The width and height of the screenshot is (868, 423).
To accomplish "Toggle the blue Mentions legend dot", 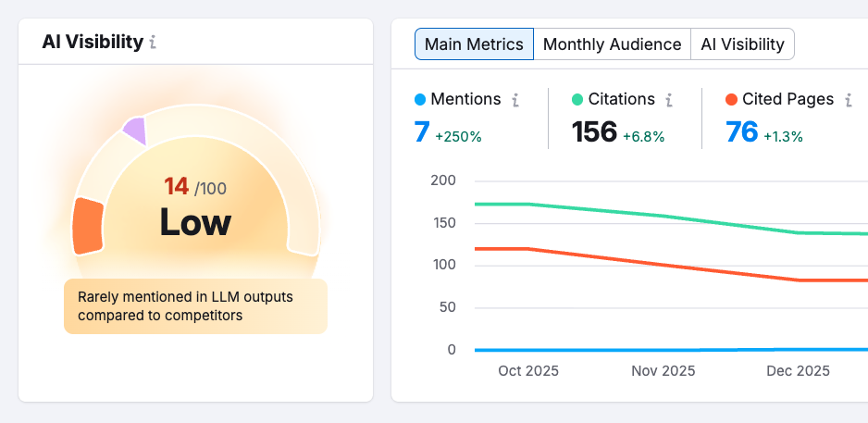I will (x=420, y=100).
